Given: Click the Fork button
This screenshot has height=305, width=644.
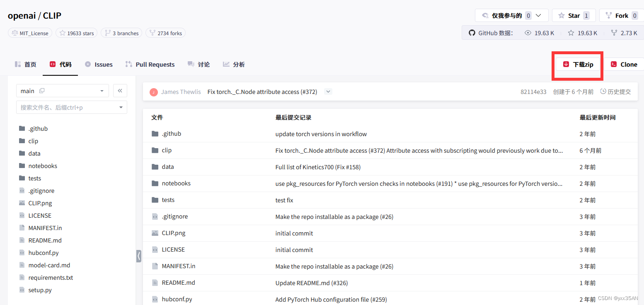Looking at the screenshot, I should click(622, 16).
